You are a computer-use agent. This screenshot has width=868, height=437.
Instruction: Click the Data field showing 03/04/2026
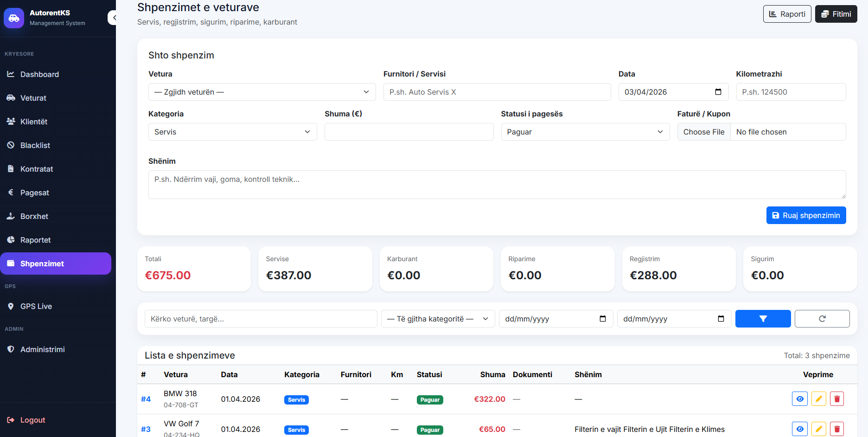(x=673, y=92)
